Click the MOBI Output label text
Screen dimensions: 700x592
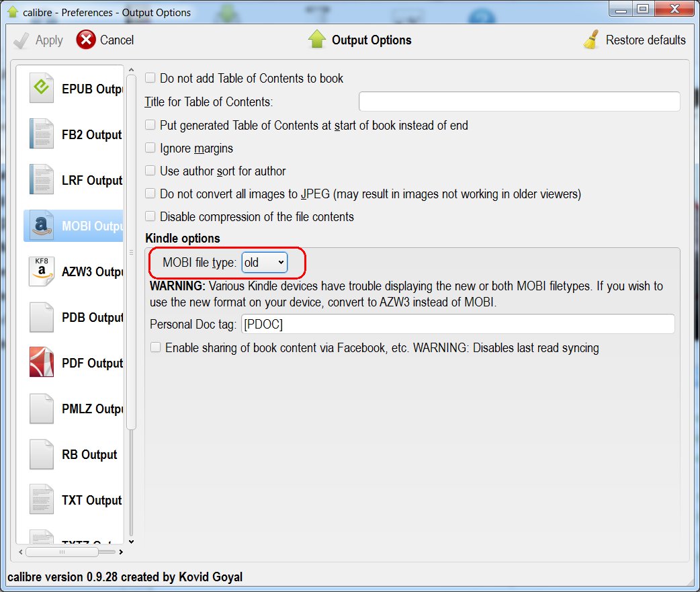pos(92,226)
